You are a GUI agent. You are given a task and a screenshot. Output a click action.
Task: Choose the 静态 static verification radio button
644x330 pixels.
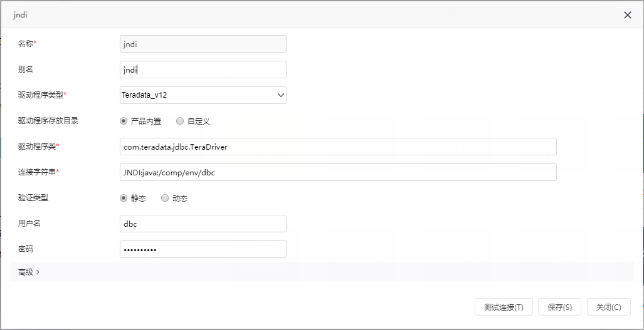click(123, 198)
